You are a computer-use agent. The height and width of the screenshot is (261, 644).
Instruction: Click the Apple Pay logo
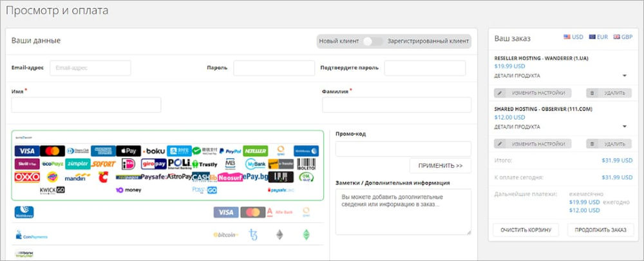coord(129,151)
